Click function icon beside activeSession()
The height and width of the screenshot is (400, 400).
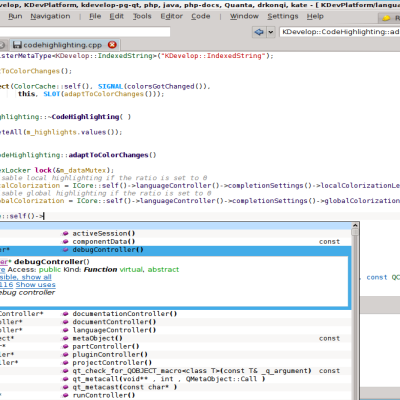click(65, 233)
